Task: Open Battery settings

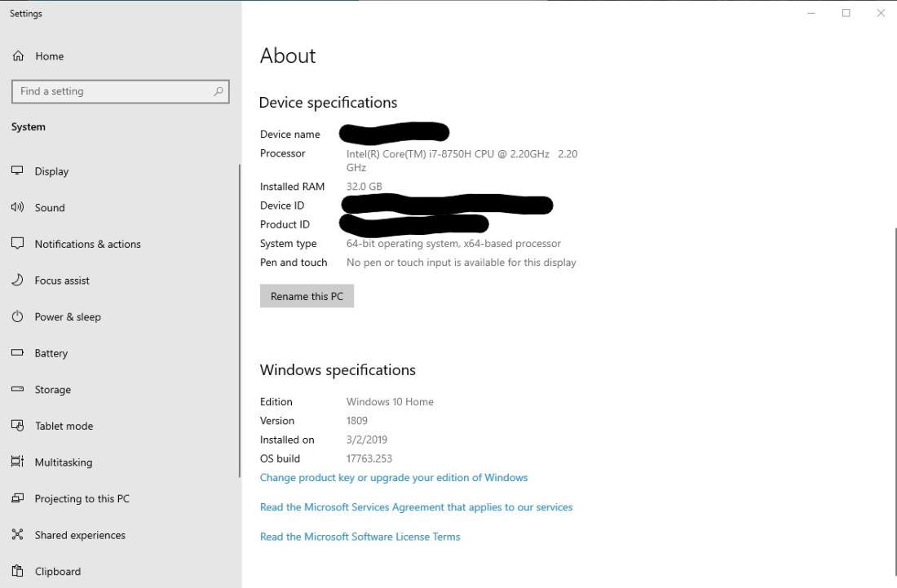Action: coord(51,353)
